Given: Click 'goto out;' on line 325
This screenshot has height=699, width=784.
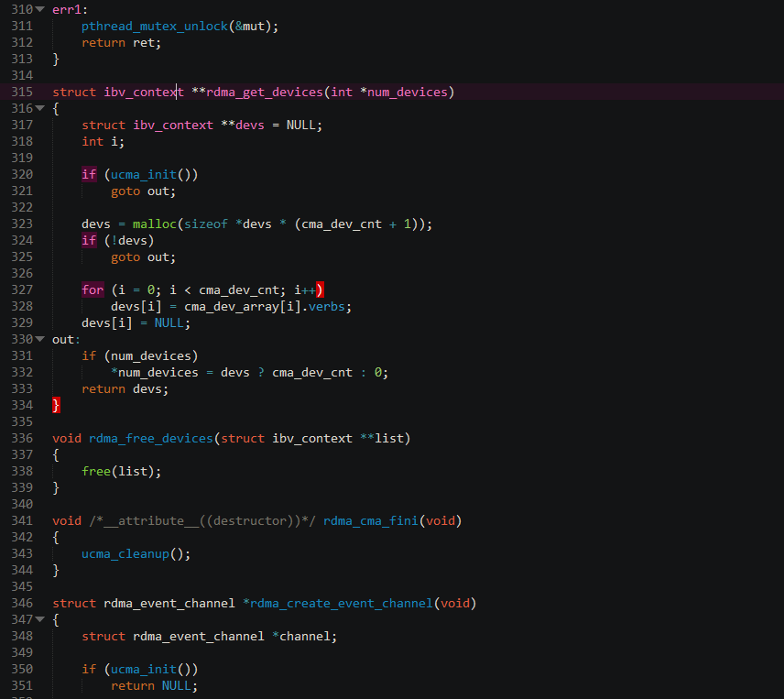Looking at the screenshot, I should 144,257.
